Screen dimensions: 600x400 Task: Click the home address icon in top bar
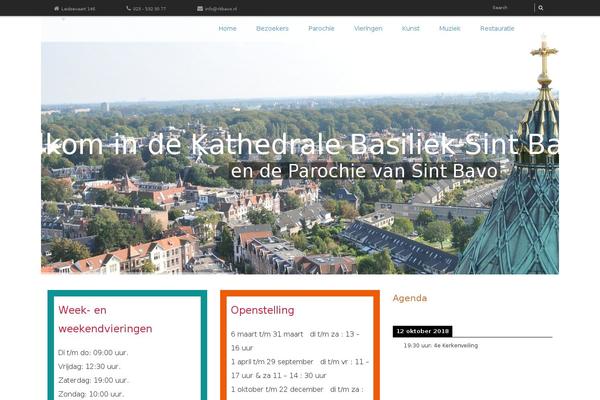57,8
